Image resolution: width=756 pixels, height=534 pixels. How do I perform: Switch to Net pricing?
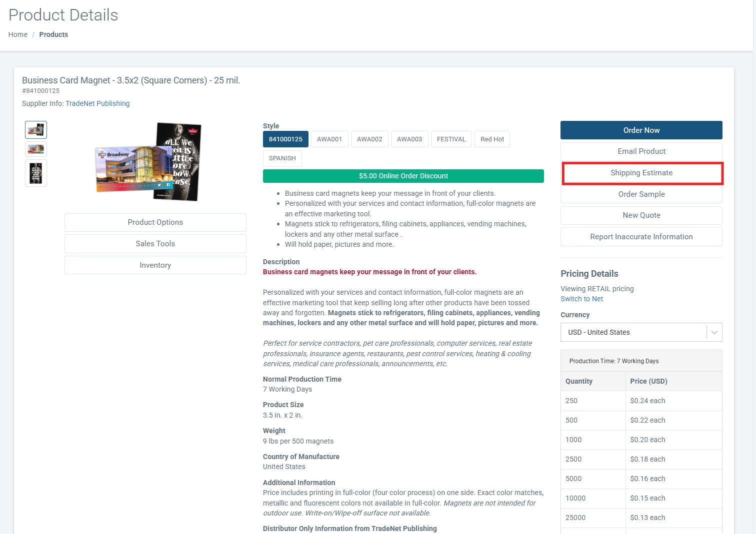pyautogui.click(x=582, y=299)
